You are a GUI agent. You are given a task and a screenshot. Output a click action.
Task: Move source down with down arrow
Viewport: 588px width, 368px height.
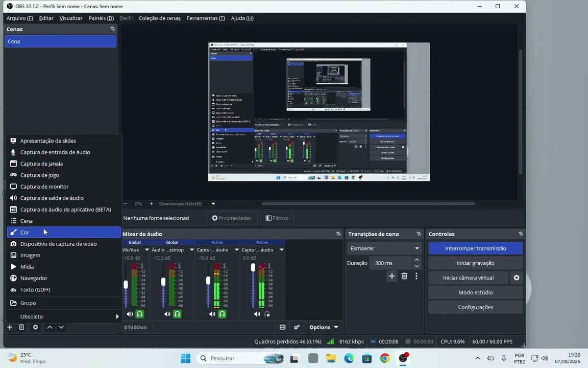pos(61,327)
